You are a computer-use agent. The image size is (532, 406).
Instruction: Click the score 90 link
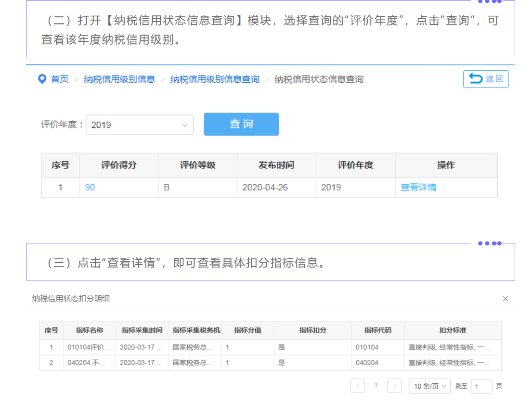(90, 188)
